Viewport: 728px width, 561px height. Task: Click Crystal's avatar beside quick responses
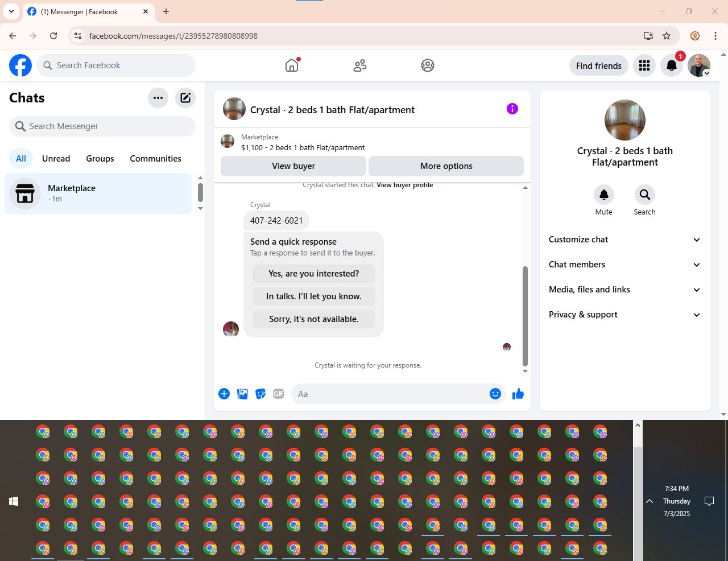tap(231, 329)
